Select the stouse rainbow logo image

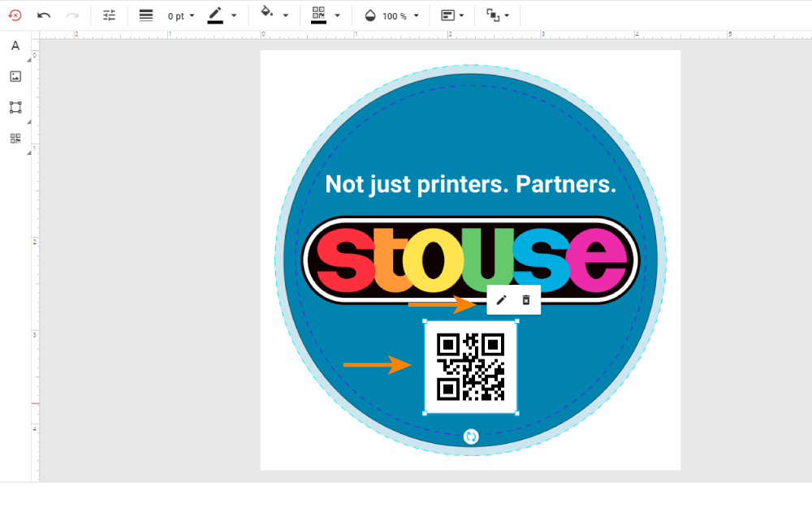pyautogui.click(x=471, y=260)
